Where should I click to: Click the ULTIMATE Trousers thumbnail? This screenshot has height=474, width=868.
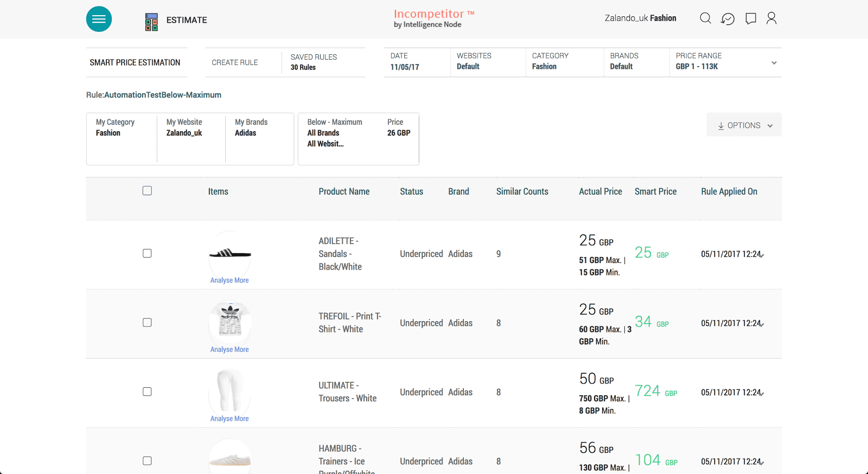point(230,391)
